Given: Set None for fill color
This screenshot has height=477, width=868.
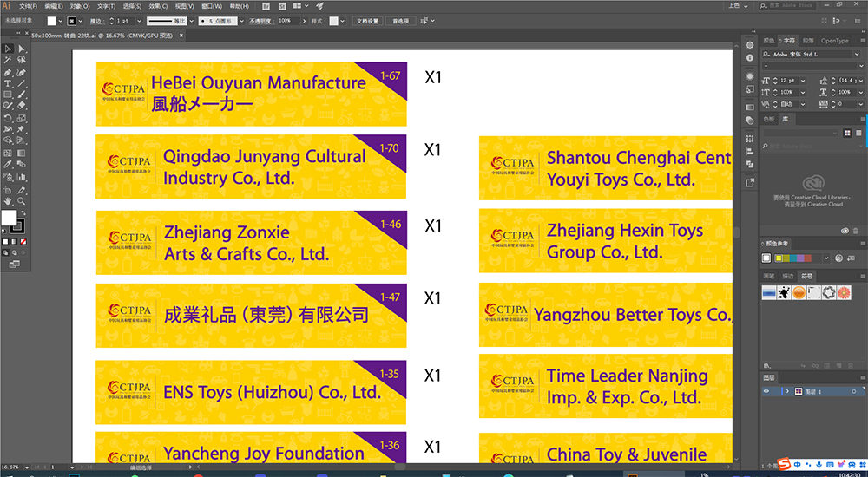Looking at the screenshot, I should point(23,242).
